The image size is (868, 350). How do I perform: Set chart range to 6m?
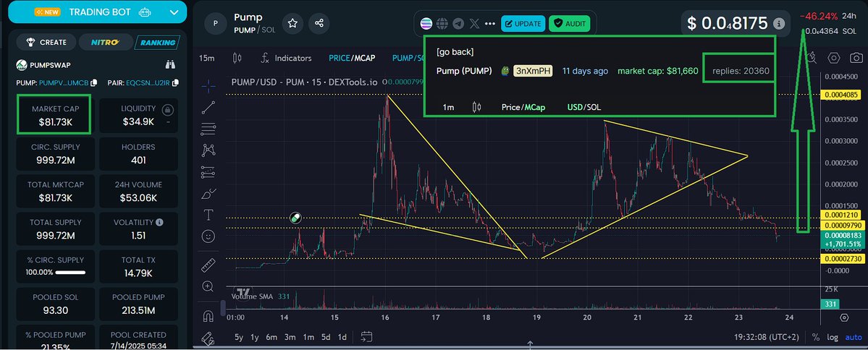[x=271, y=337]
